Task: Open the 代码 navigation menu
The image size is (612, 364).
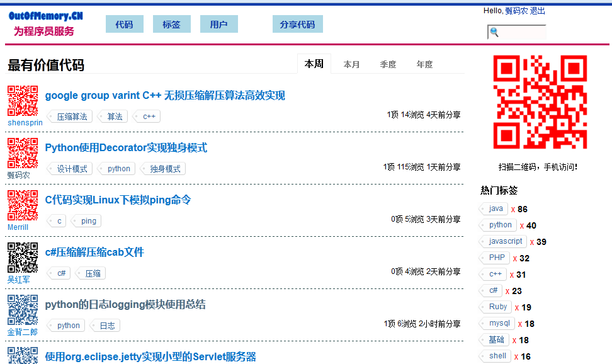Action: click(x=125, y=24)
